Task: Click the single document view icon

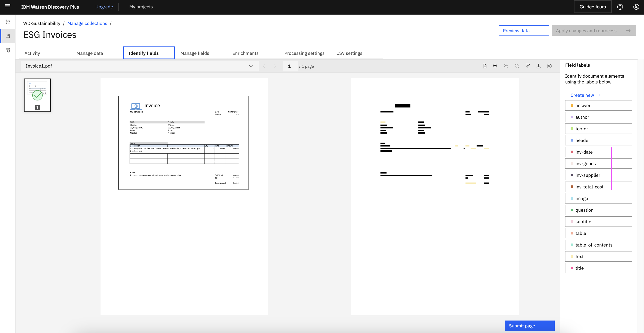Action: point(485,66)
